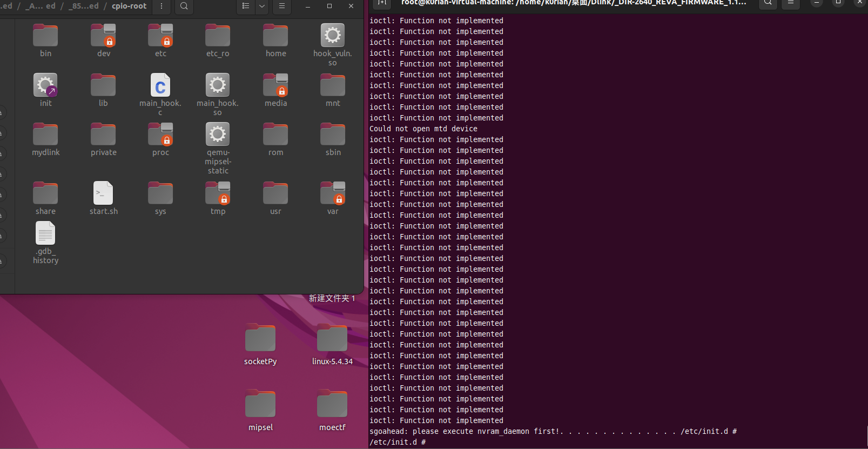
Task: Open the etc folder
Action: (160, 40)
